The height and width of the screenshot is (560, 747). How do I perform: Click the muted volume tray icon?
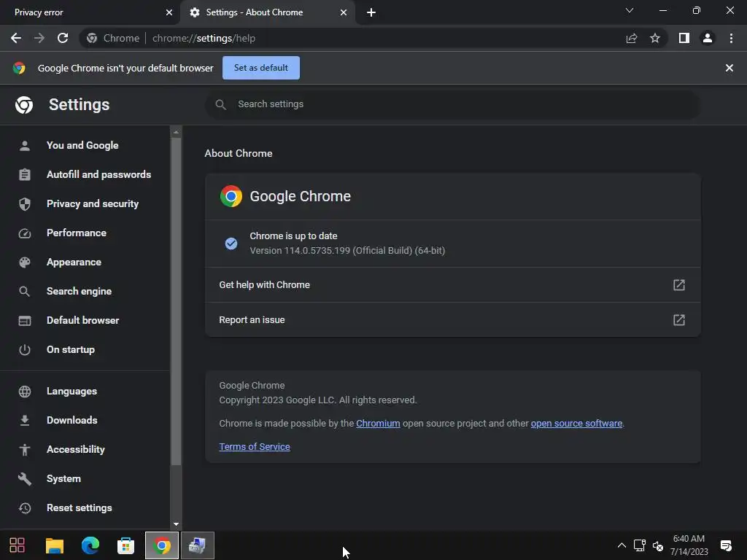[x=658, y=545]
